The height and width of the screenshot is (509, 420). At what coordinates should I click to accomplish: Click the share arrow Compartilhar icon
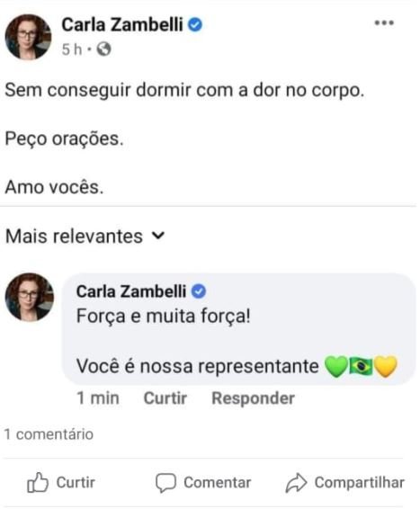[x=296, y=483]
